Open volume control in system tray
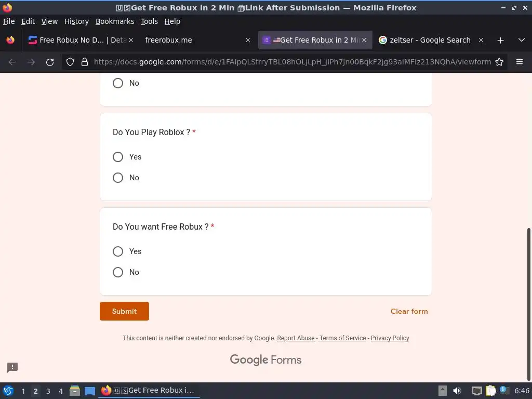532x399 pixels. [x=457, y=391]
